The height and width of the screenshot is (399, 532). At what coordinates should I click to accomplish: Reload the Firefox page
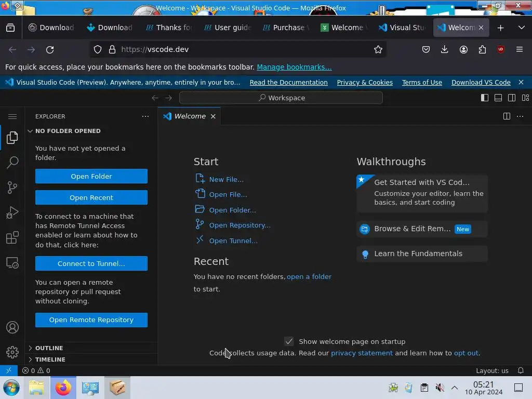point(50,49)
